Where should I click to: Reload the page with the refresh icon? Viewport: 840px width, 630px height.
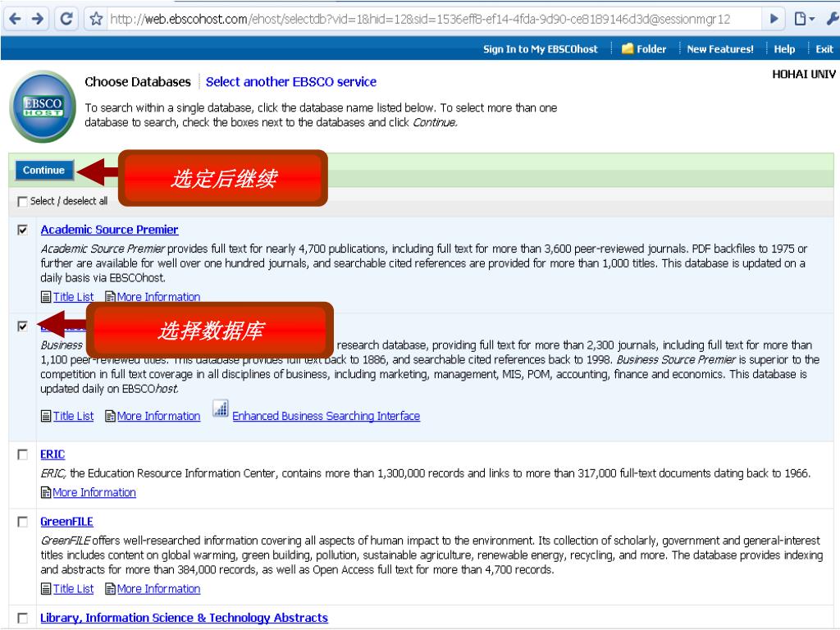[x=66, y=19]
